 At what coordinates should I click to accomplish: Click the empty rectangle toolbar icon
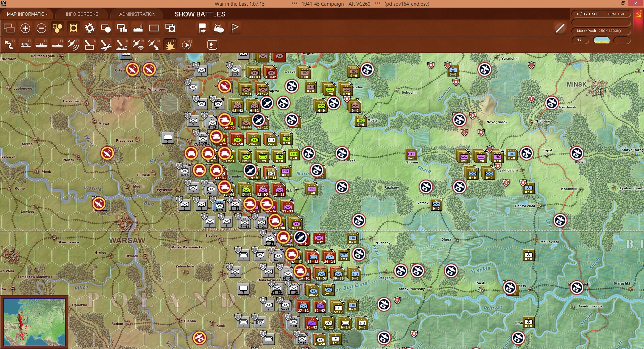click(x=154, y=28)
